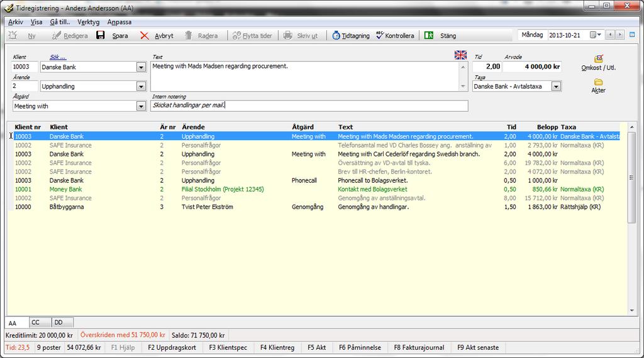
Task: Select the Båtbyggarna Tvist Peter Ekström row
Action: (316, 207)
